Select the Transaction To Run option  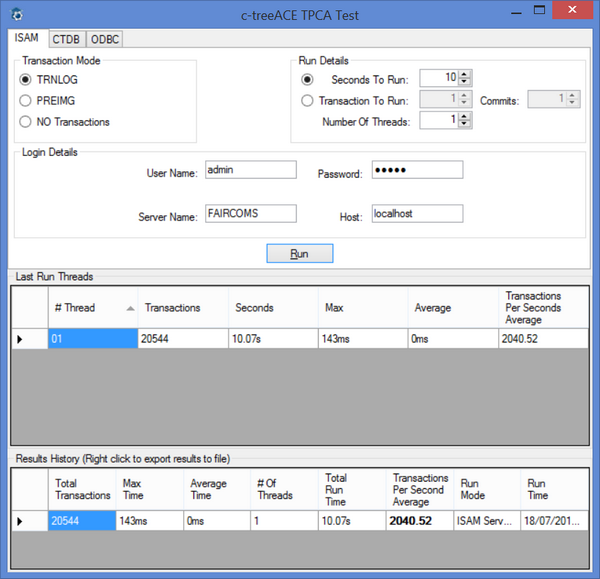[x=307, y=100]
